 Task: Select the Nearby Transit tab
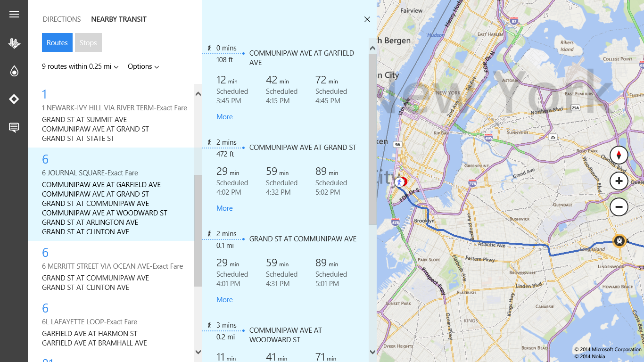pos(119,19)
